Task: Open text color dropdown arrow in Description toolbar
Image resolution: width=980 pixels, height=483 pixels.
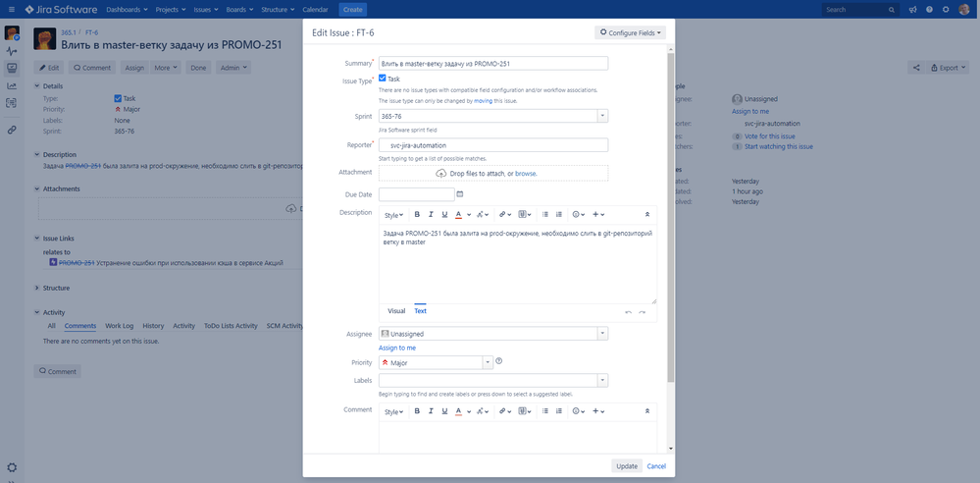Action: pyautogui.click(x=469, y=215)
